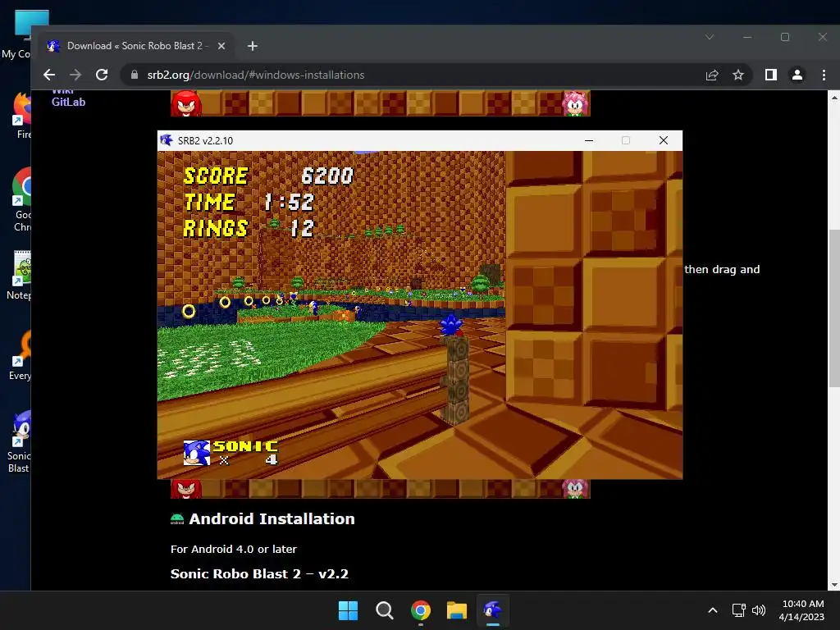Click the scrollbar up arrow
This screenshot has height=630, width=840.
(834, 98)
